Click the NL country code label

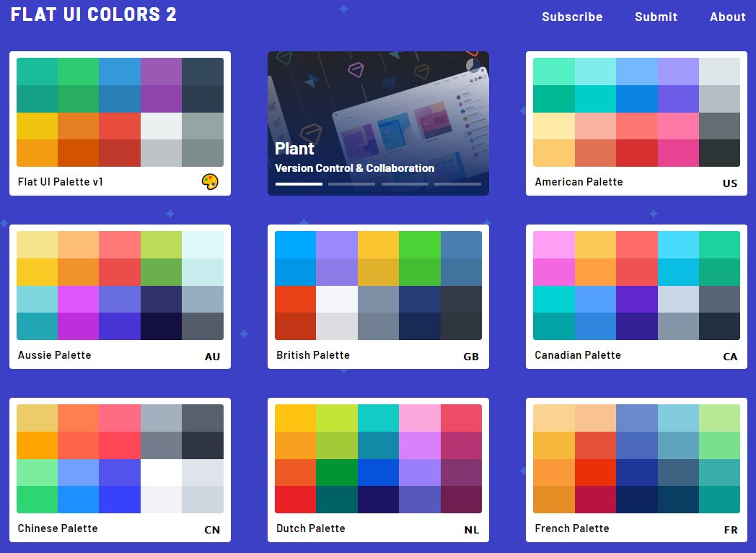[472, 530]
